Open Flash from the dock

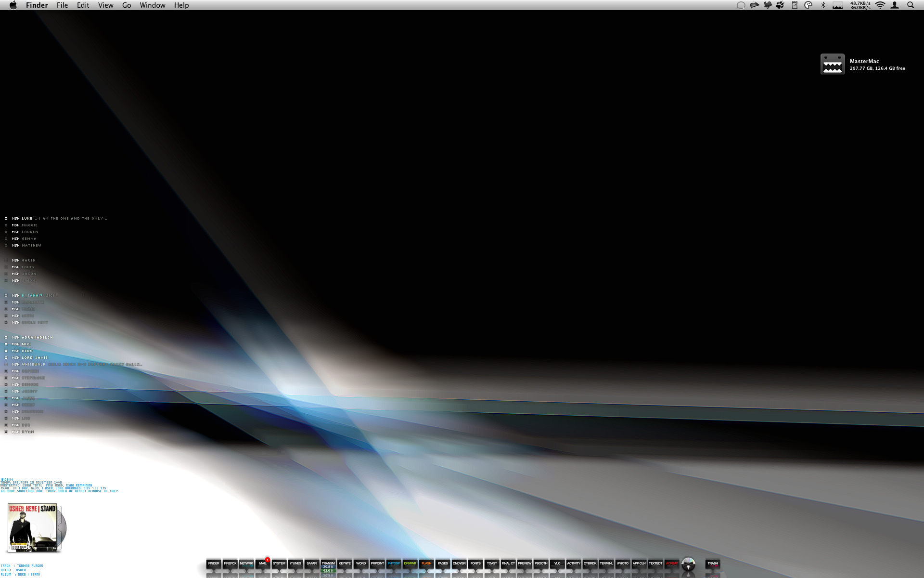(426, 563)
